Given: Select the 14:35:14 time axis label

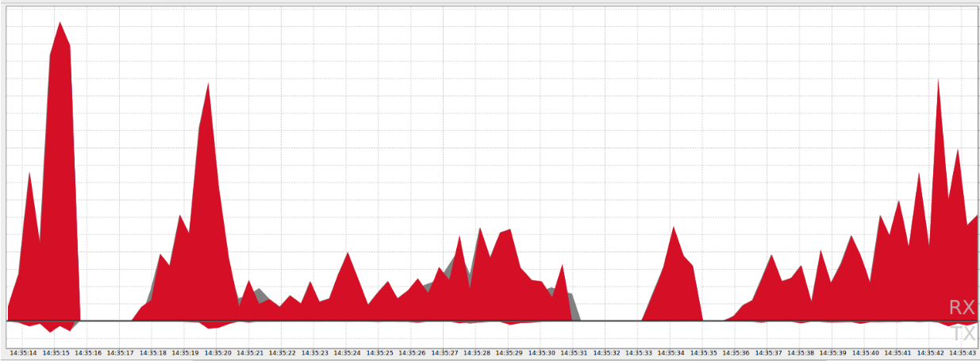Looking at the screenshot, I should [23, 352].
